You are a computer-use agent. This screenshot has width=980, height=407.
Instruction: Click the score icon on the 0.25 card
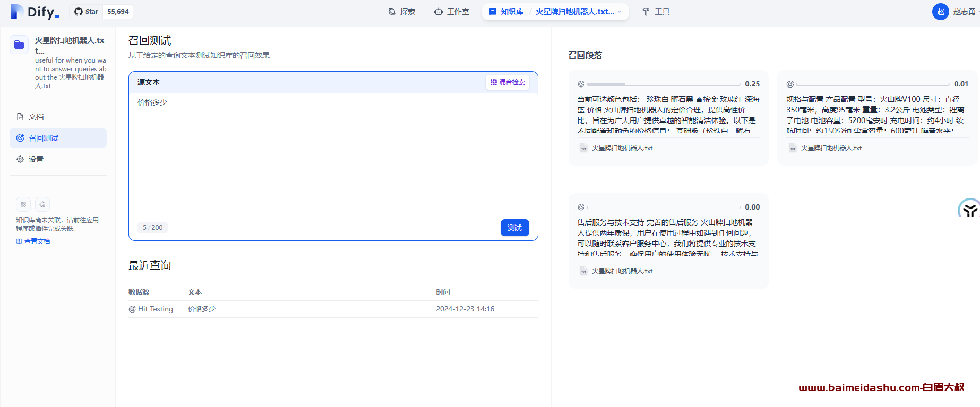pos(581,84)
